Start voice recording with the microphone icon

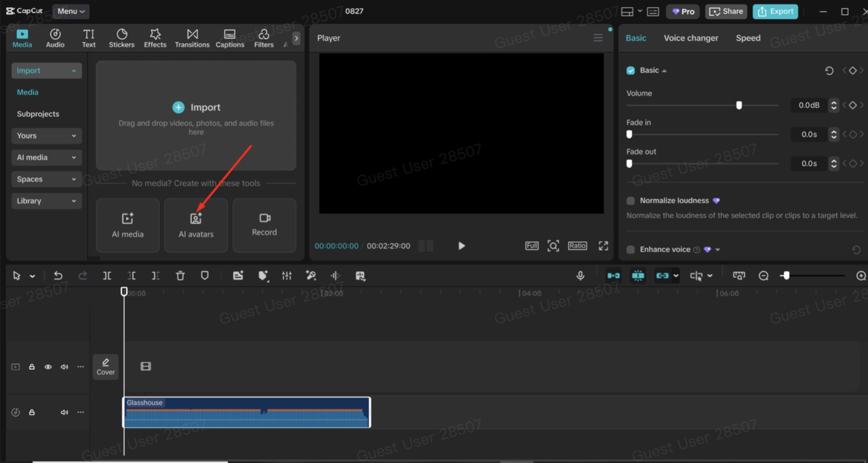coord(580,275)
